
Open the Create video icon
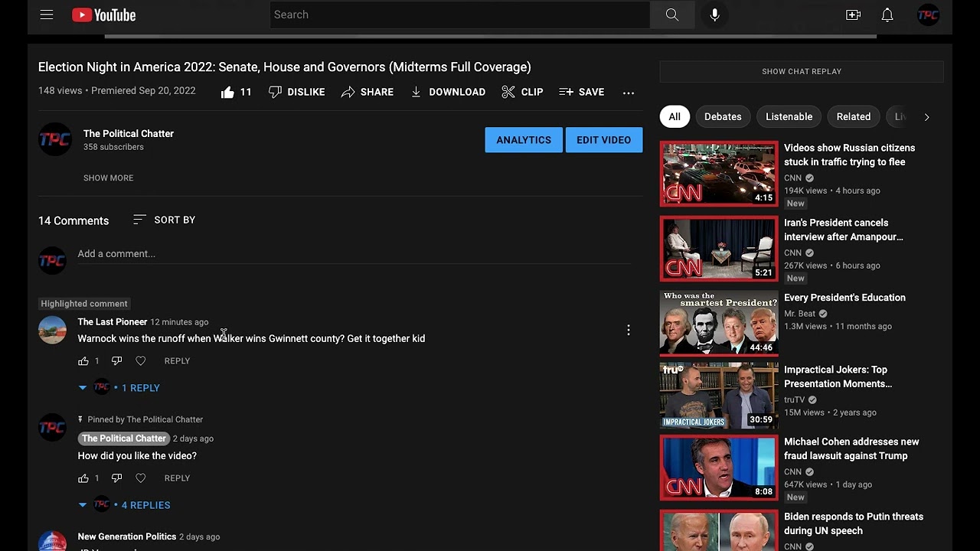coord(853,15)
